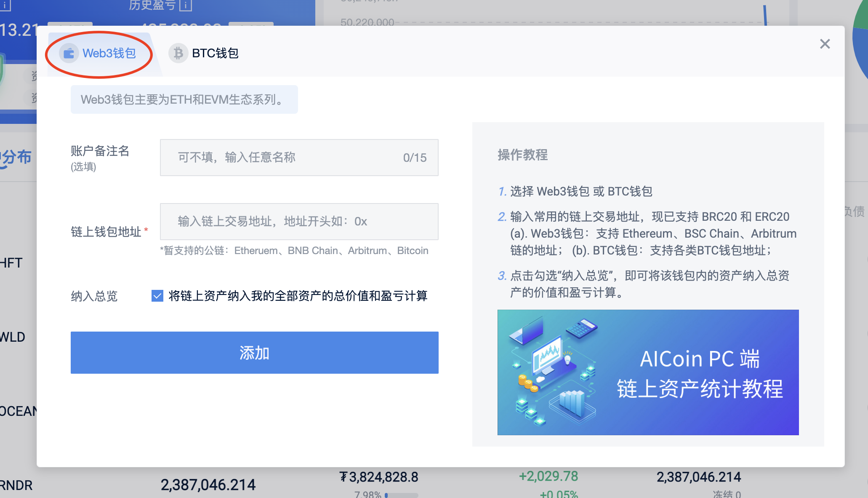Focus the 链上钱包地址 input field
This screenshot has width=868, height=498.
(299, 222)
